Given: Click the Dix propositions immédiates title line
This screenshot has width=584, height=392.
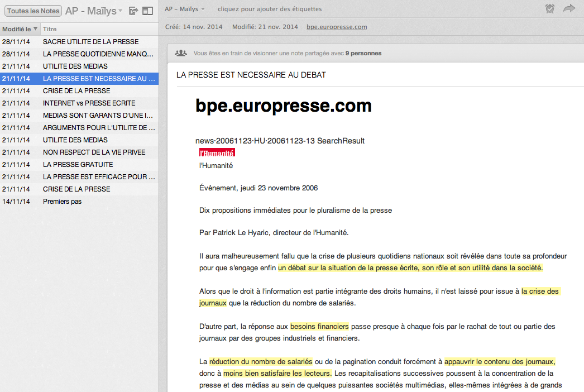Looking at the screenshot, I should 295,210.
